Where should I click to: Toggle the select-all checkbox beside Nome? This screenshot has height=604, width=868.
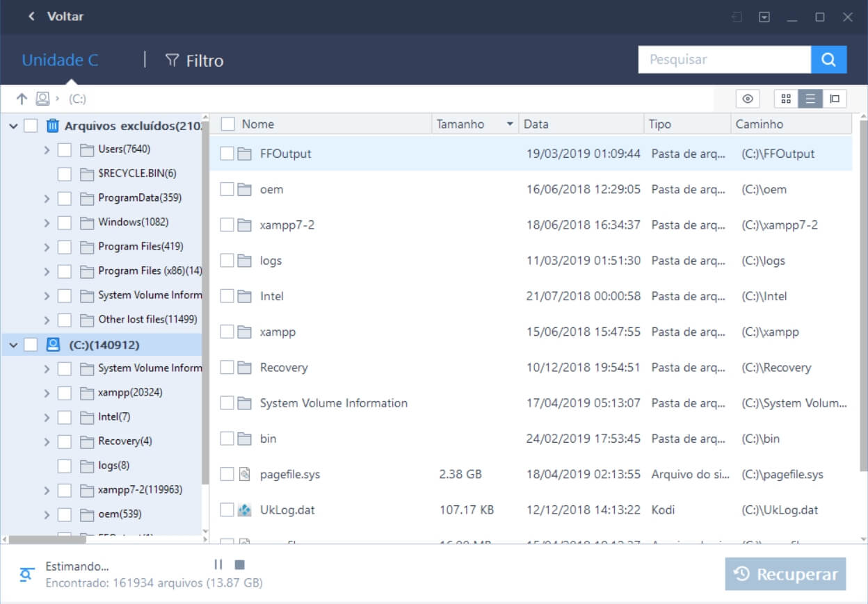point(227,124)
